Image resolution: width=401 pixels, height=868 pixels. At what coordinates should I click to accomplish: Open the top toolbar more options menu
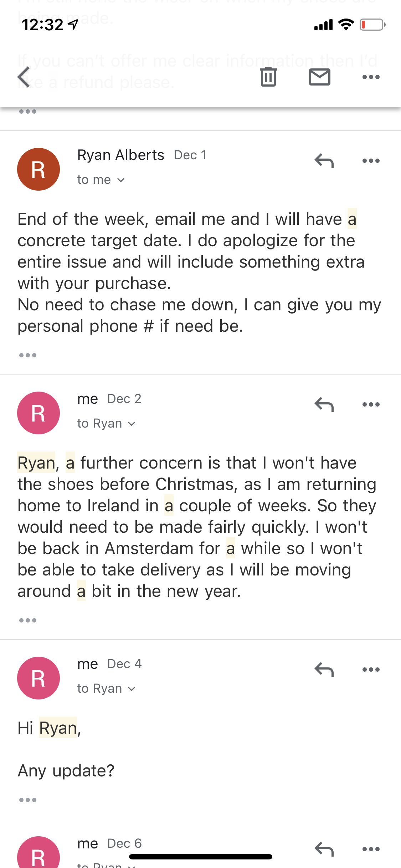point(371,77)
